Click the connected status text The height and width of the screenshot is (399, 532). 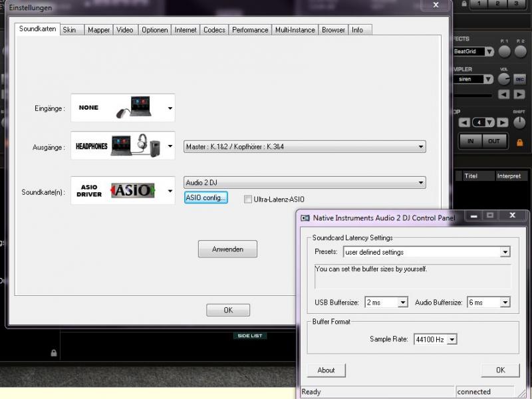pyautogui.click(x=473, y=392)
